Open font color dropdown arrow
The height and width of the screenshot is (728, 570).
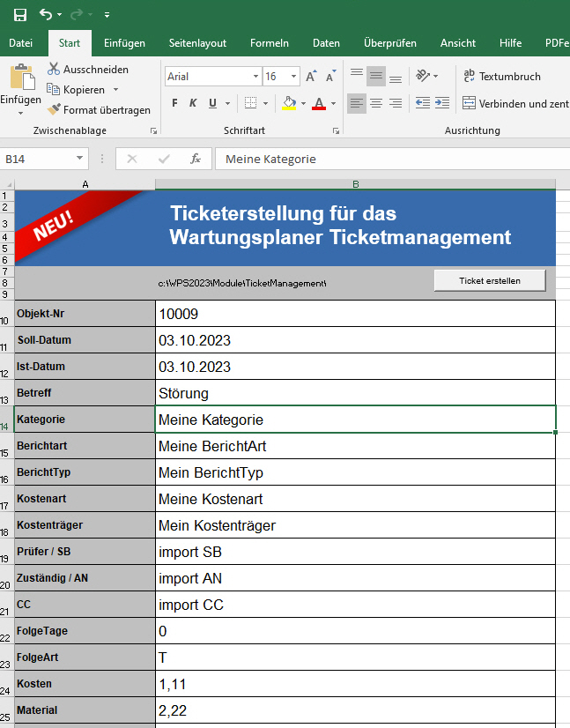point(333,103)
